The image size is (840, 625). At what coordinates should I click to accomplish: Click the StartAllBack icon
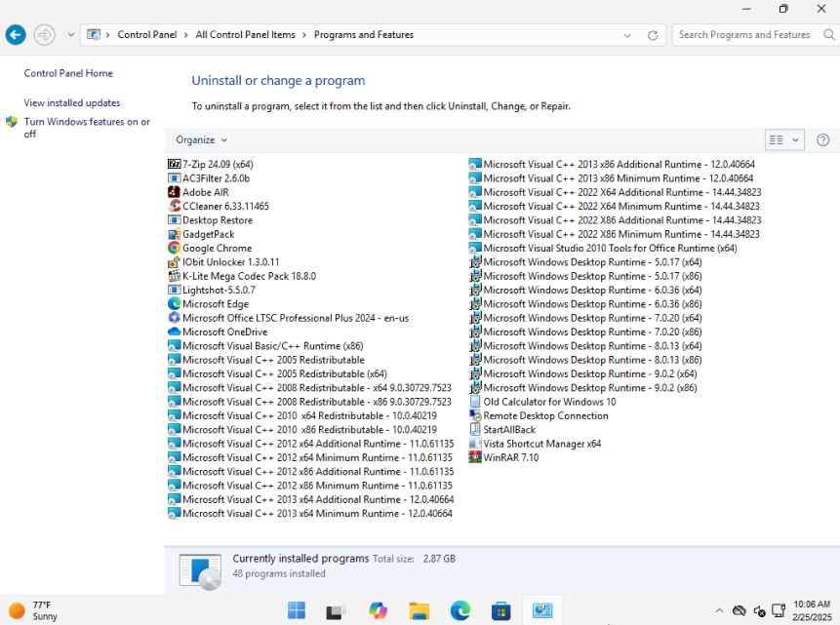[475, 430]
